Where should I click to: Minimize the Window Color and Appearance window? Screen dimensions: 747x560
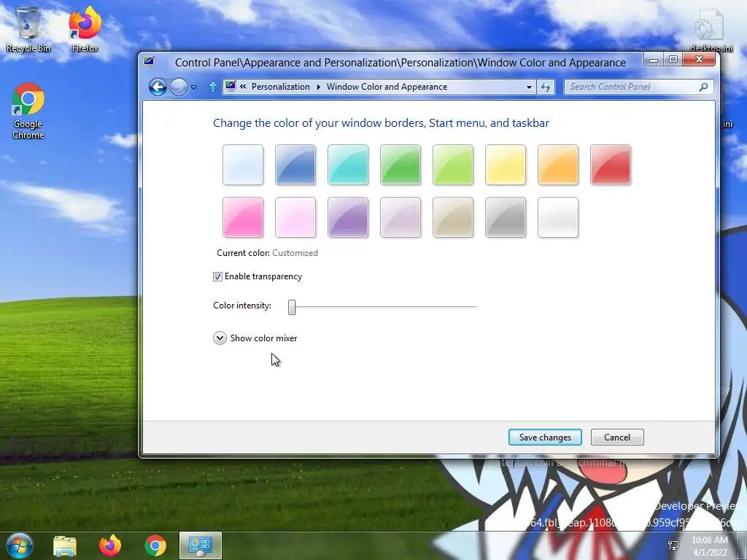click(x=654, y=60)
